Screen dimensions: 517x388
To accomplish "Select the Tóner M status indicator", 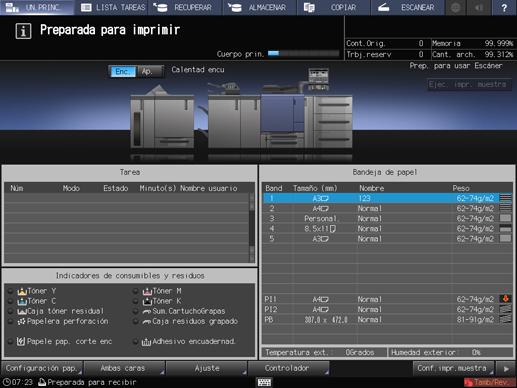I will click(135, 291).
